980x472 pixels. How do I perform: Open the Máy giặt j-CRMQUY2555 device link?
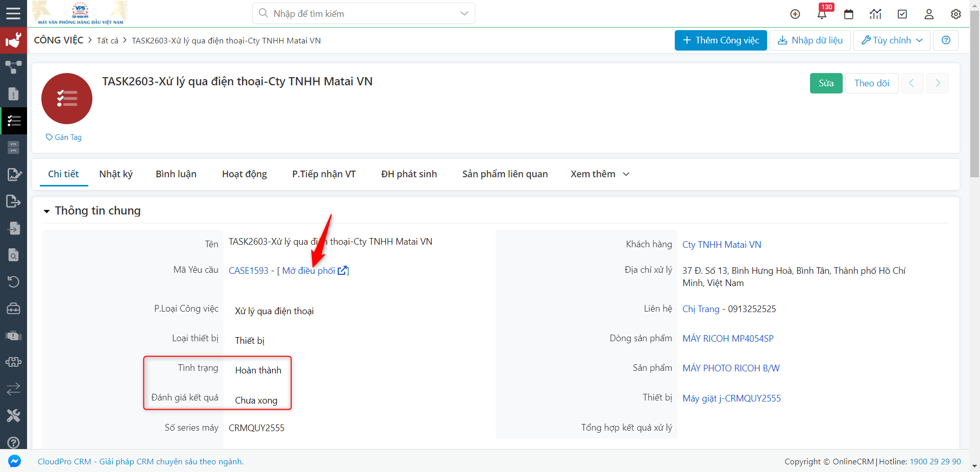pyautogui.click(x=731, y=398)
